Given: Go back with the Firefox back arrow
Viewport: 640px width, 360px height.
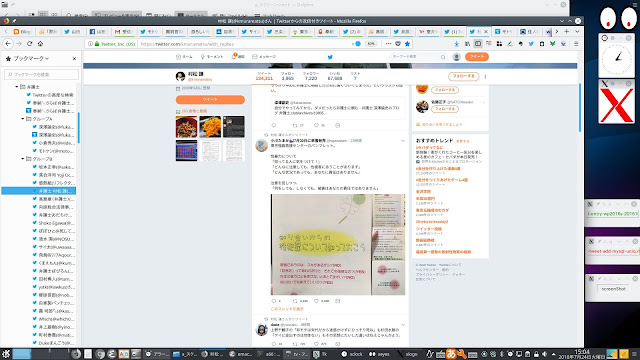Looking at the screenshot, I should (x=8, y=44).
